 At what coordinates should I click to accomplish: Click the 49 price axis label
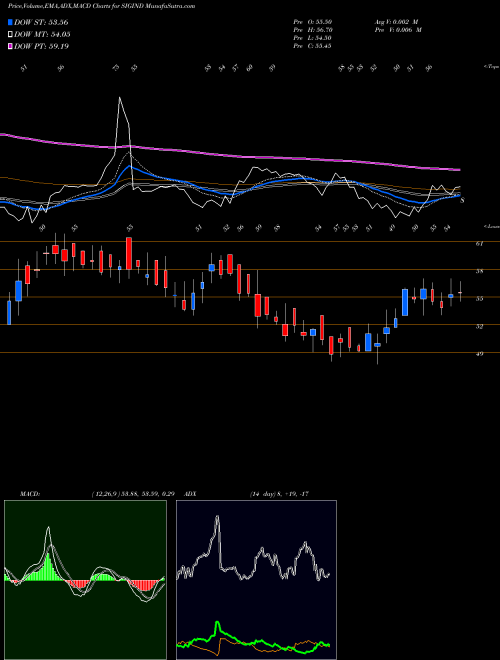[480, 354]
